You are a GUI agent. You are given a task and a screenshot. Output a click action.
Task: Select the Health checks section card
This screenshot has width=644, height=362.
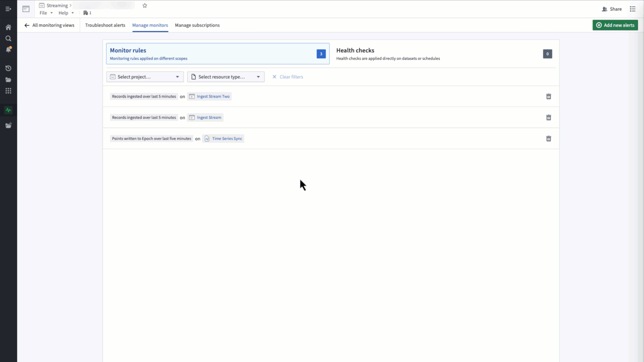pos(444,54)
